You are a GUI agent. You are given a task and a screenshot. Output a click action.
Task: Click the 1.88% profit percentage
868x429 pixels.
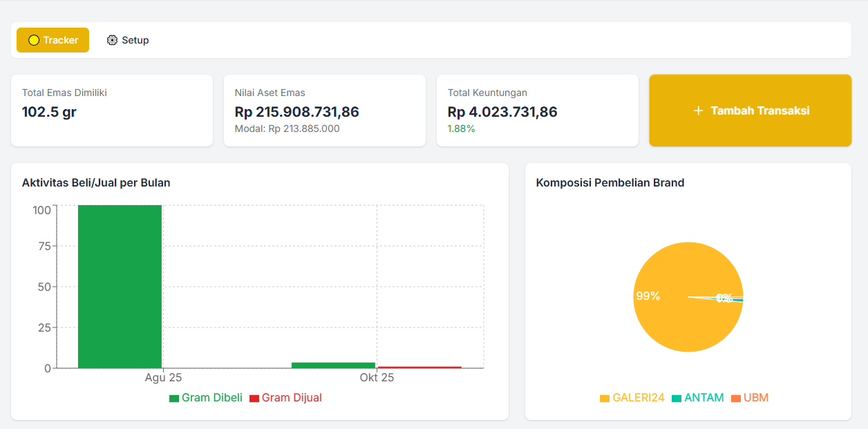[x=461, y=128]
